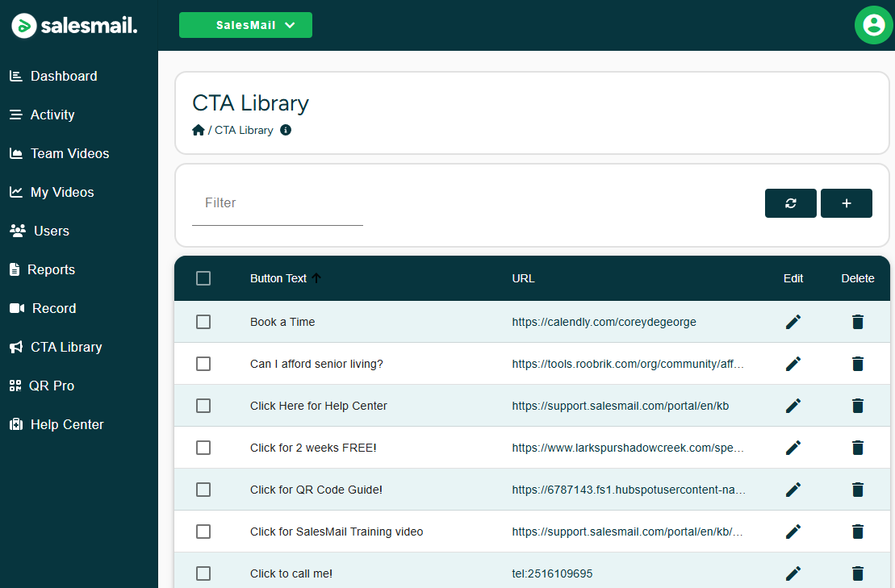Click trash icon for Click for 2 weeks FREE!

point(857,448)
